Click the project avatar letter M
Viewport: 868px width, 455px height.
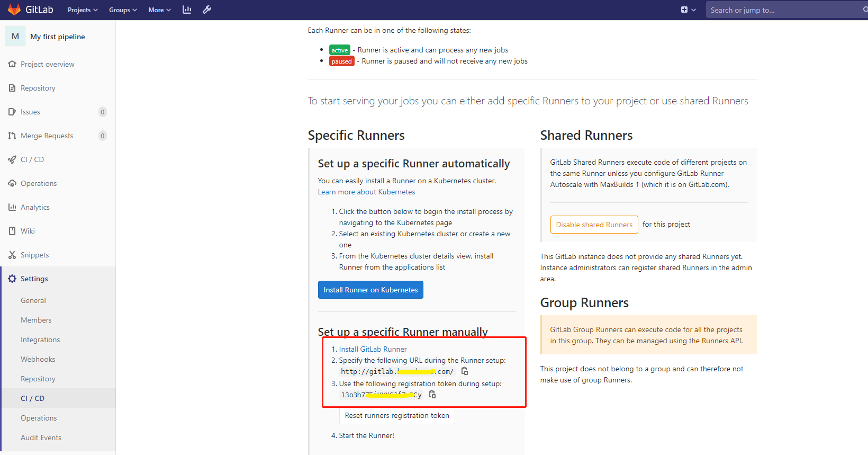click(15, 36)
